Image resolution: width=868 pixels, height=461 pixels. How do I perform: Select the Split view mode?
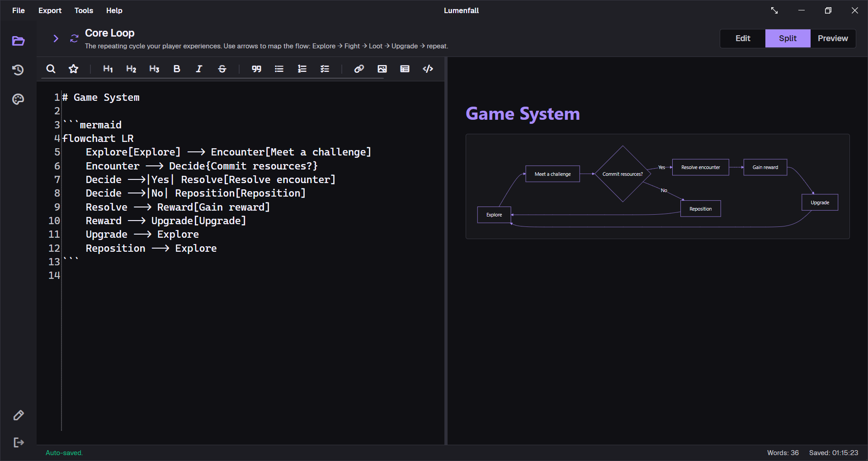pyautogui.click(x=788, y=38)
